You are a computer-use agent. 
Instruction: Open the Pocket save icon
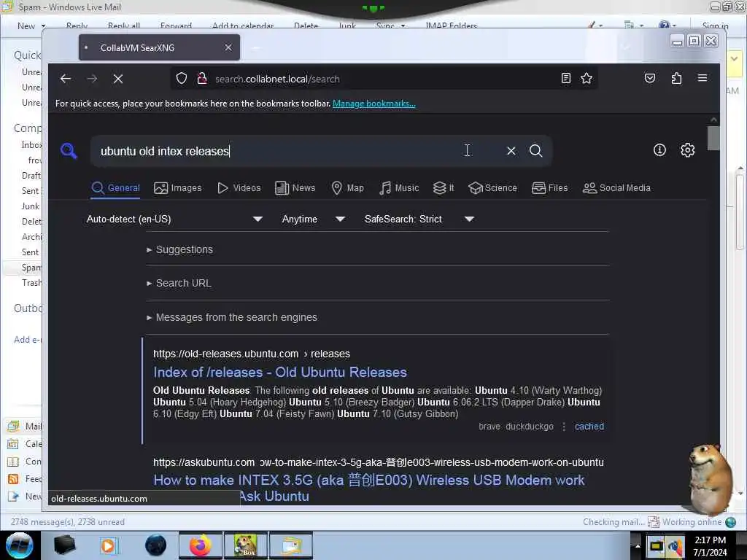[650, 78]
